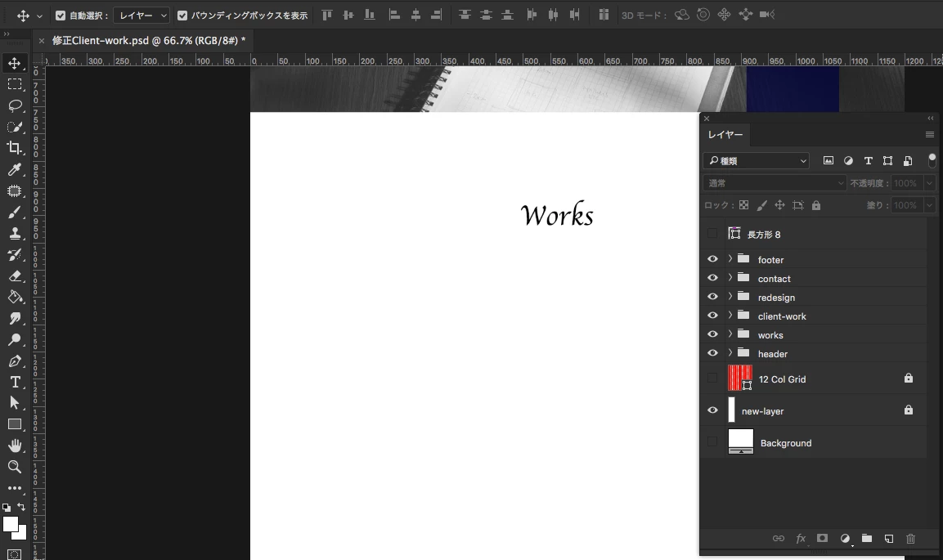Click the foreground color swatch
Screen dimensions: 943x560
point(10,523)
